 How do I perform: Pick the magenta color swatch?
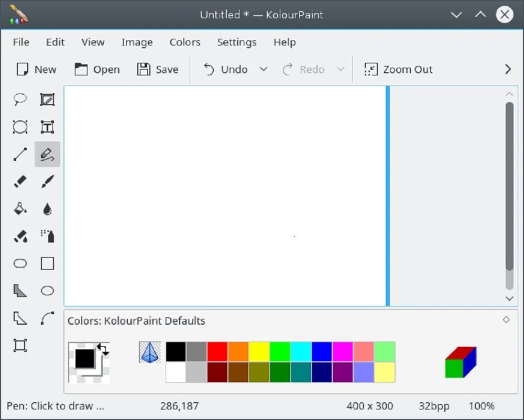pos(343,351)
